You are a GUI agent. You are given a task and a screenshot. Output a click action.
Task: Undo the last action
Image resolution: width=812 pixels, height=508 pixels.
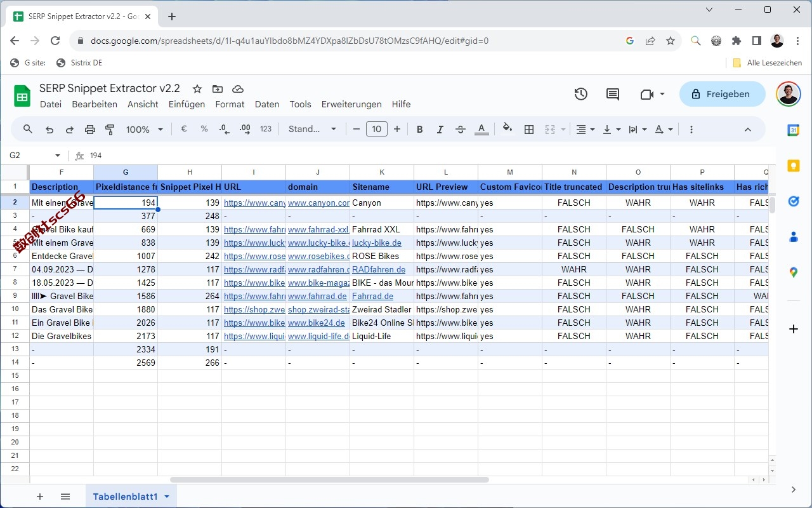pyautogui.click(x=49, y=129)
